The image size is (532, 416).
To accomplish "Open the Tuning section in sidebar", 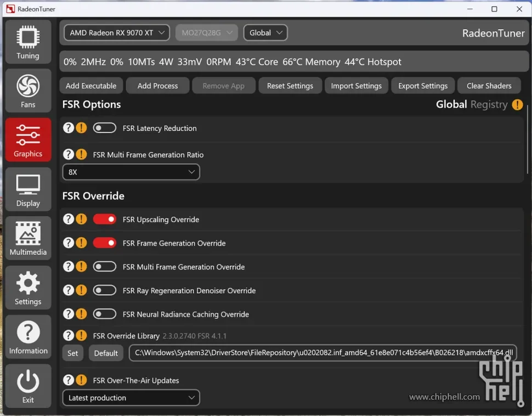I will (x=28, y=42).
